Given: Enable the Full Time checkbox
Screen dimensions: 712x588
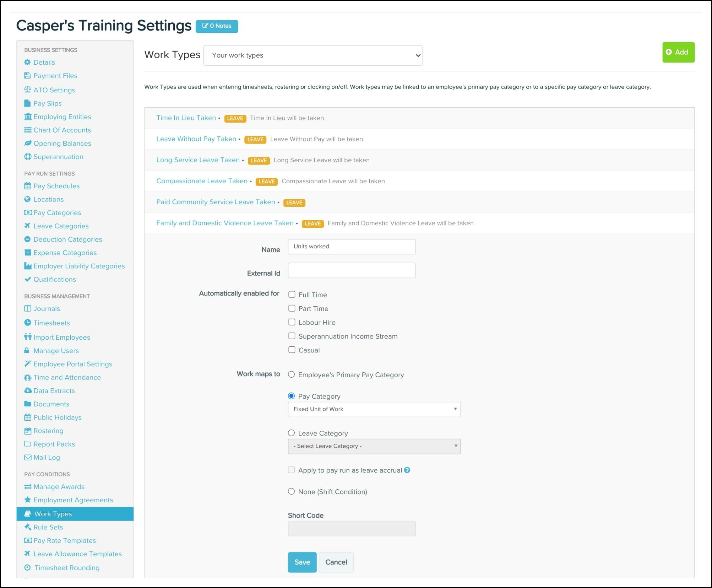Looking at the screenshot, I should tap(292, 295).
